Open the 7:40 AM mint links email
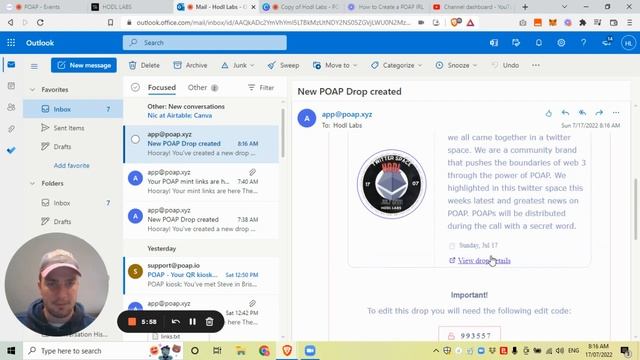The height and width of the screenshot is (360, 640). click(202, 182)
